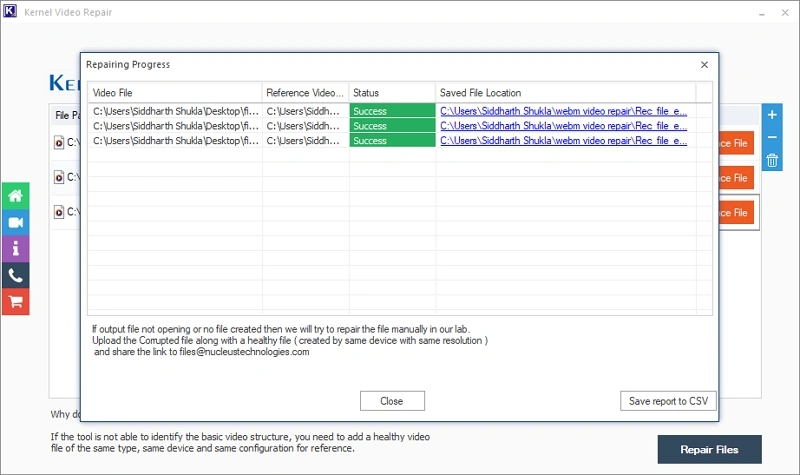Click the Video File column header
Screen dimensions: 800x475
click(175, 93)
